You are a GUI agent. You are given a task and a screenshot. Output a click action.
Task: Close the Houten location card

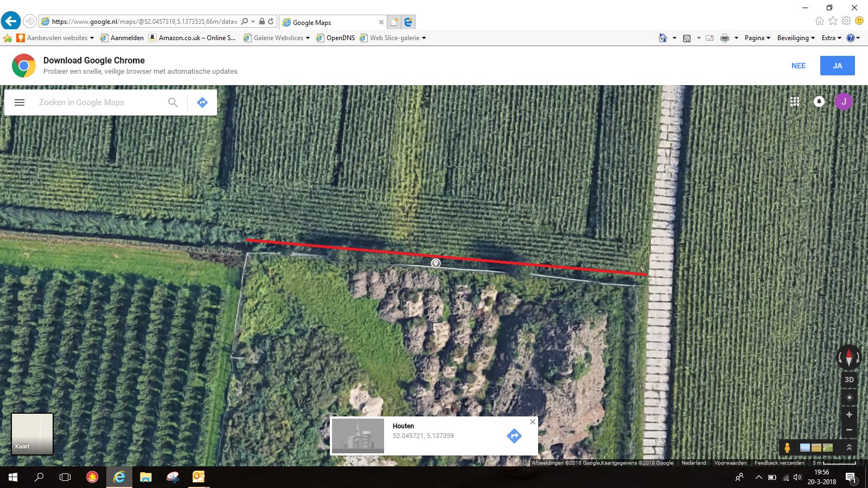coord(532,422)
